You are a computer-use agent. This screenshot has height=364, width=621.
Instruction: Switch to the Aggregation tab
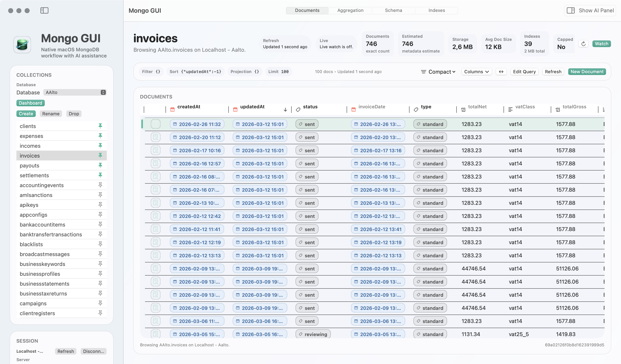[350, 10]
